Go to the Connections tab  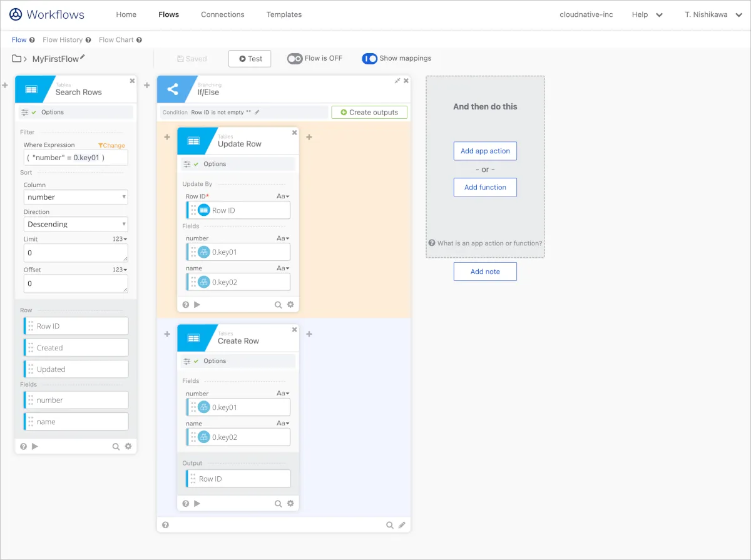(x=223, y=14)
